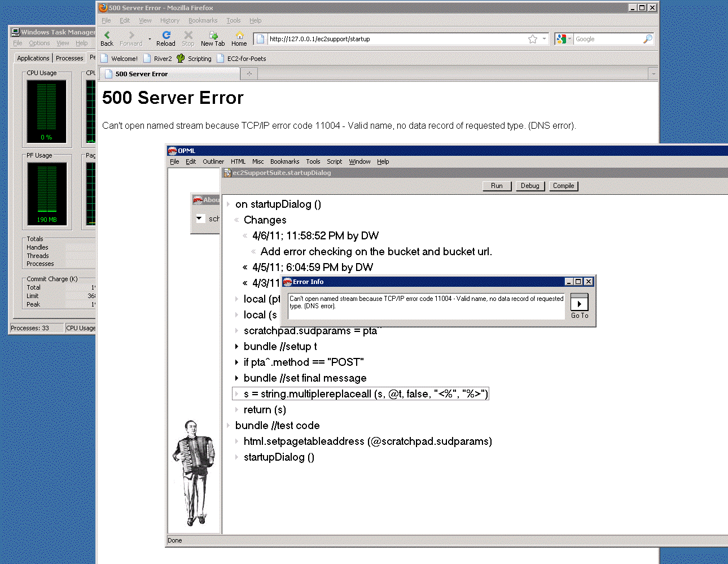Click the Compile button
This screenshot has height=564, width=728.
[x=563, y=186]
